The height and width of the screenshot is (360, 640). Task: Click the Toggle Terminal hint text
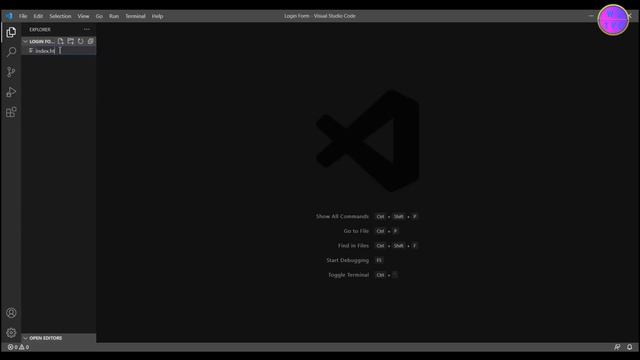pyautogui.click(x=348, y=275)
